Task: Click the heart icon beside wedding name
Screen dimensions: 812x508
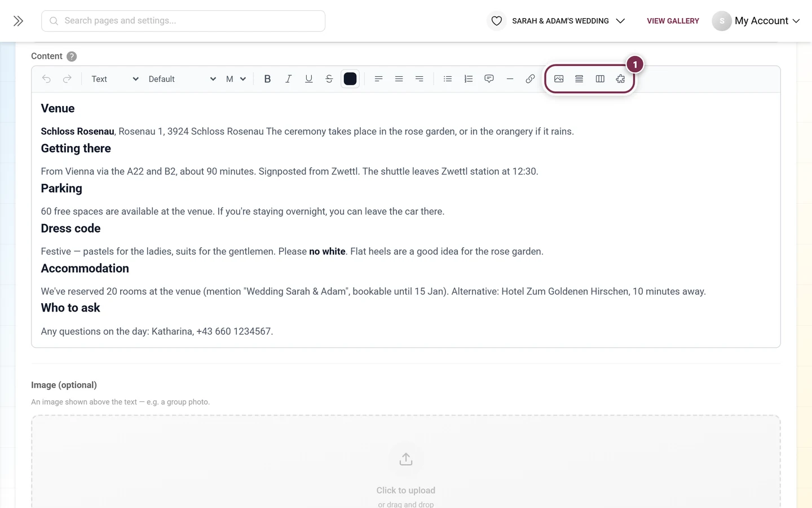Action: (496, 21)
